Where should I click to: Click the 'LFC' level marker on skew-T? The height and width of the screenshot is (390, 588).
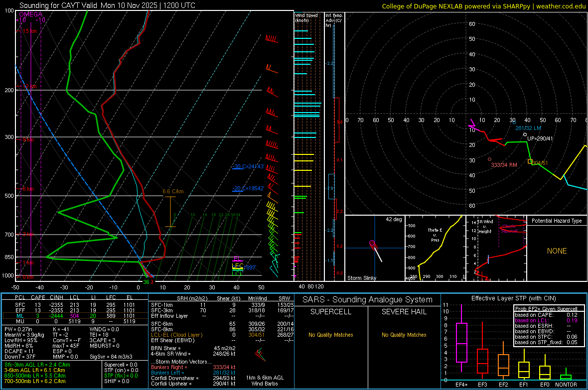pos(237,266)
